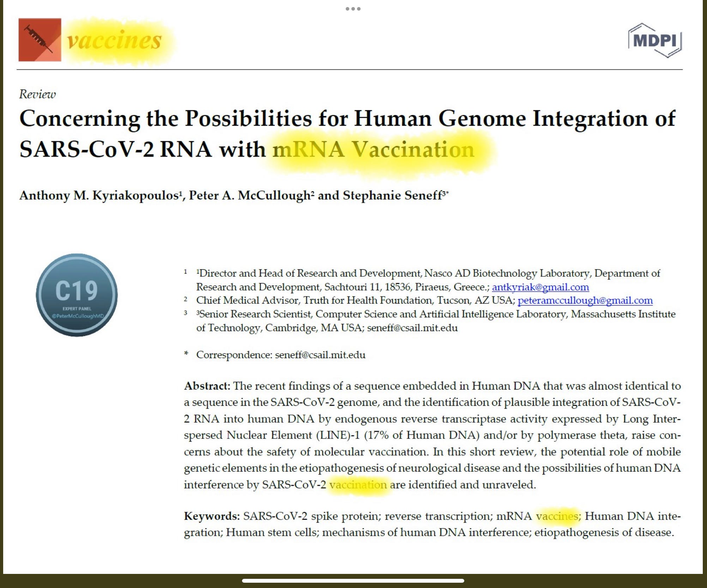Image resolution: width=707 pixels, height=588 pixels.
Task: Click '(LINE)-1' in the abstract text
Action: coord(338,435)
